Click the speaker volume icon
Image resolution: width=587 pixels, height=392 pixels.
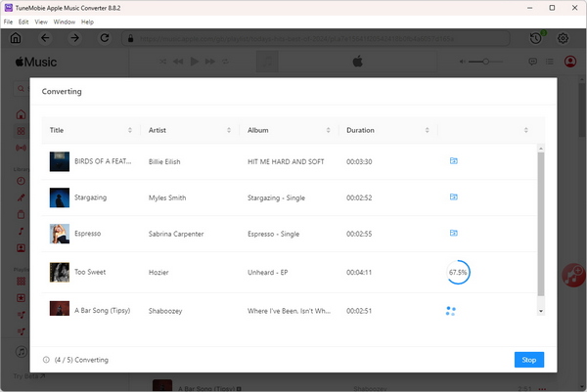[463, 62]
